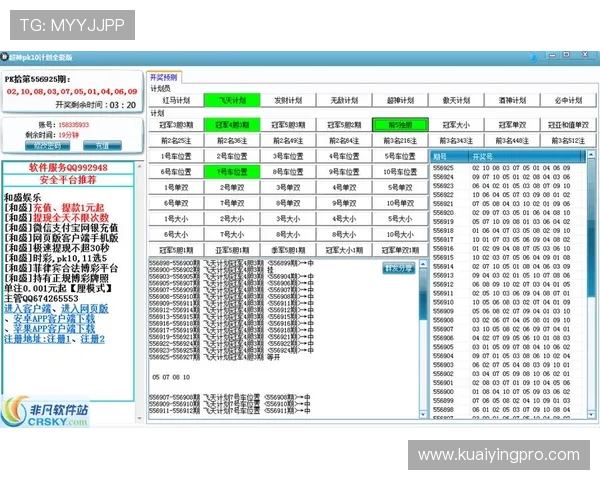Select the 发财计划 planner
This screenshot has height=480, width=600.
coord(288,100)
